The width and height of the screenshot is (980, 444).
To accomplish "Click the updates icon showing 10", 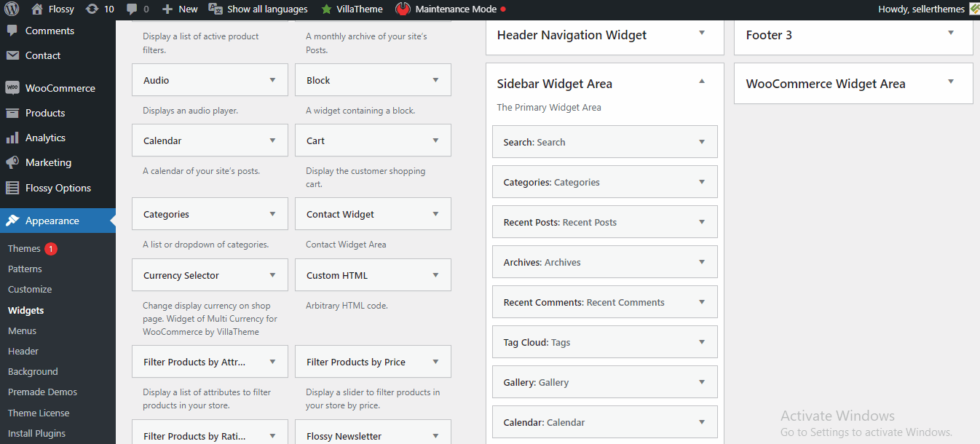I will [x=91, y=9].
